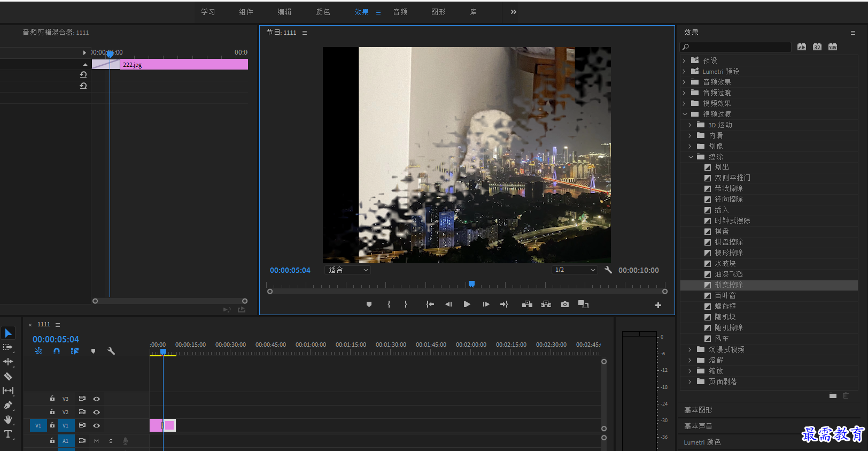This screenshot has height=451, width=868.
Task: Go to In point in Program monitor
Action: (430, 304)
